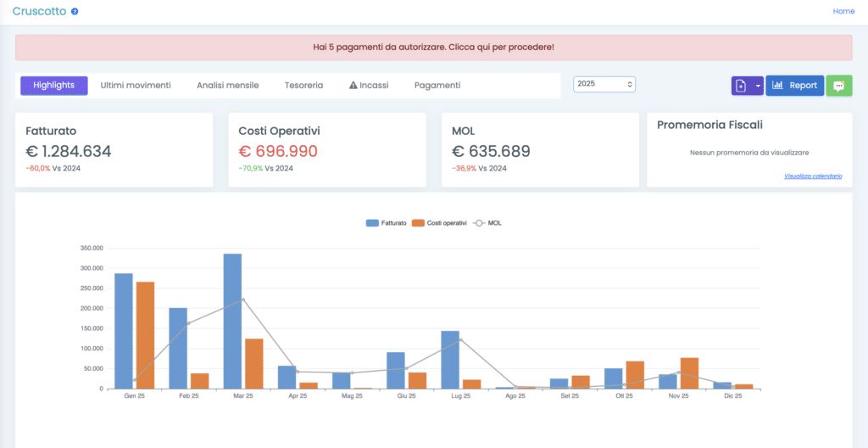Expand the caret next to document button
868x448 pixels.
tap(757, 86)
